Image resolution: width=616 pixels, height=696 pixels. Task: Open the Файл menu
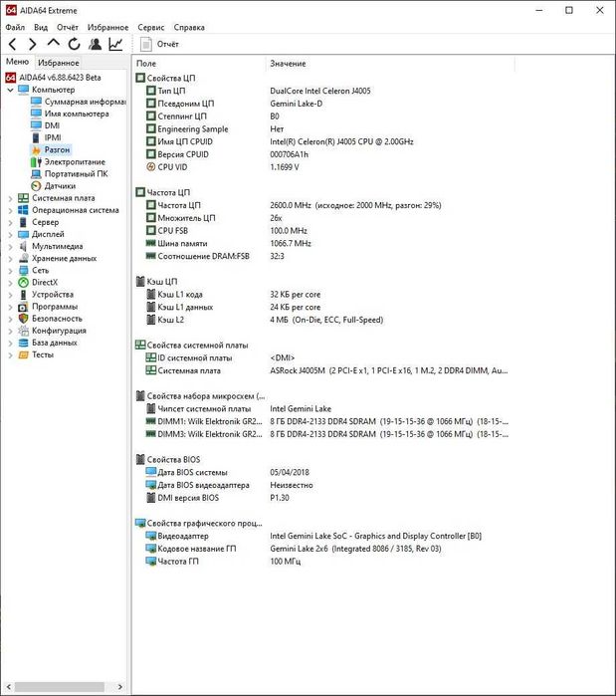(15, 28)
